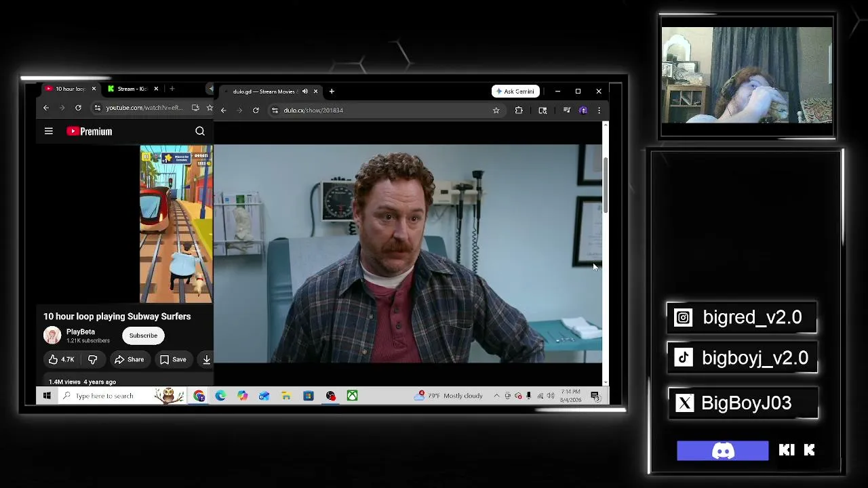The width and height of the screenshot is (868, 488).
Task: Open Google Chrome from the taskbar
Action: tap(199, 396)
